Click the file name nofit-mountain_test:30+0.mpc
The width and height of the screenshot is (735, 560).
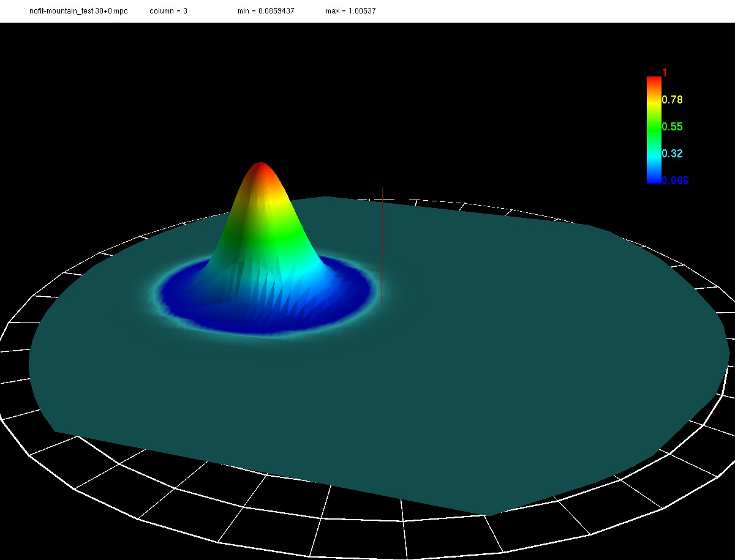pos(78,12)
